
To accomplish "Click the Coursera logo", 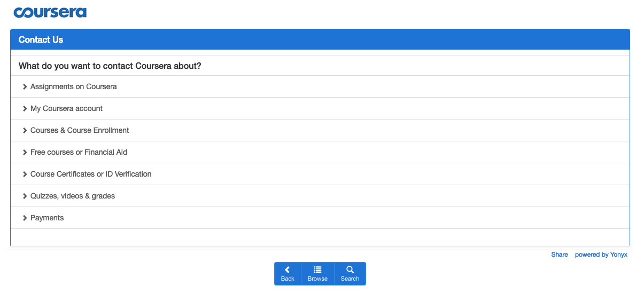I will 50,12.
